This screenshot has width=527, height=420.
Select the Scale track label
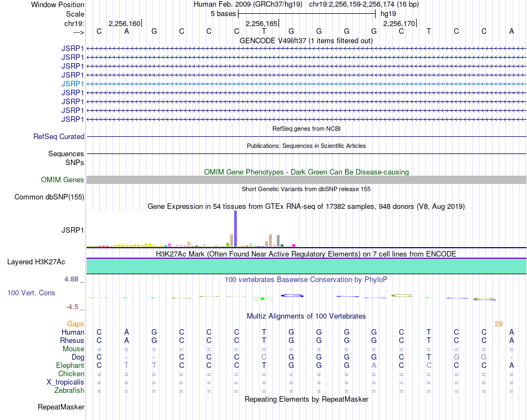(x=75, y=14)
